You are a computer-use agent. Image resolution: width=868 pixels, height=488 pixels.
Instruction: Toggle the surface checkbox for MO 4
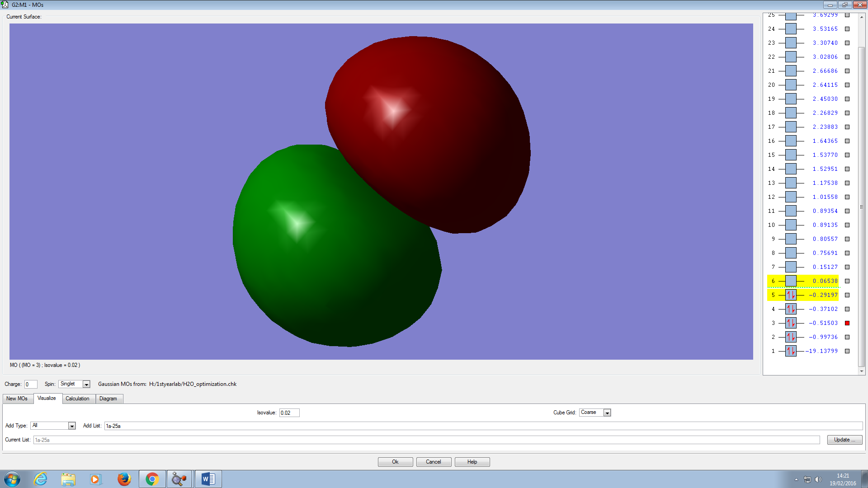tap(847, 309)
